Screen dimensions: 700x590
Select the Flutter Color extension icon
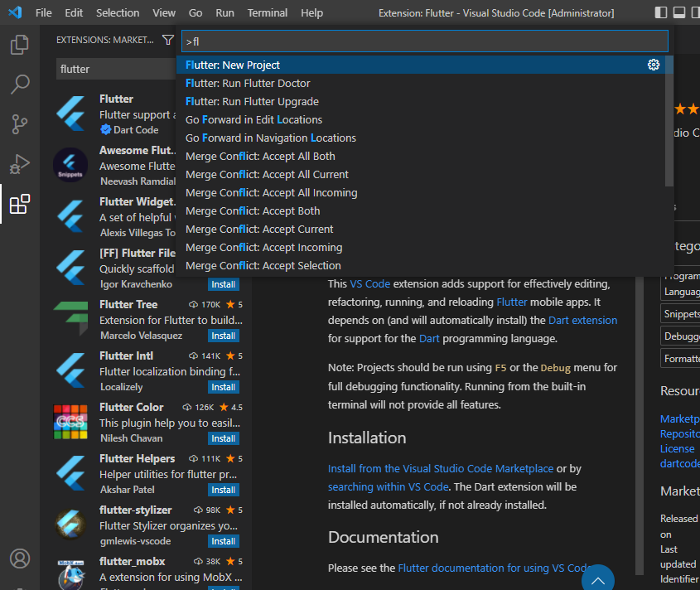(70, 422)
